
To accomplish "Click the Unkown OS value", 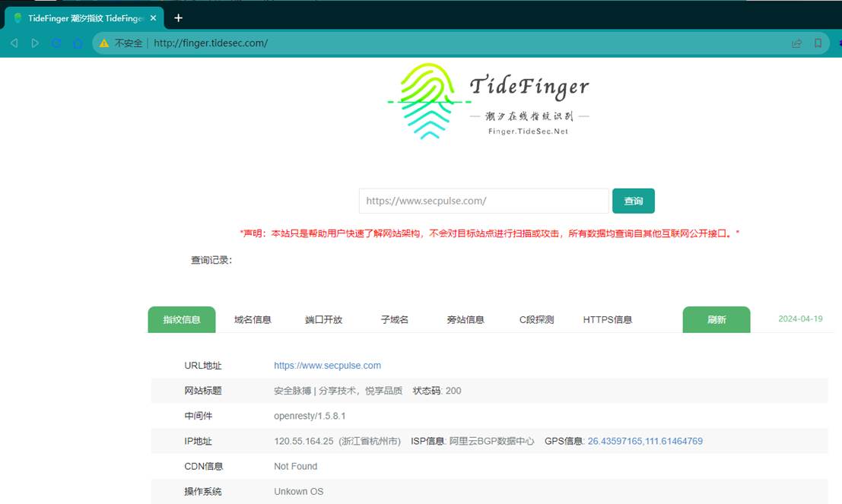I will point(299,492).
